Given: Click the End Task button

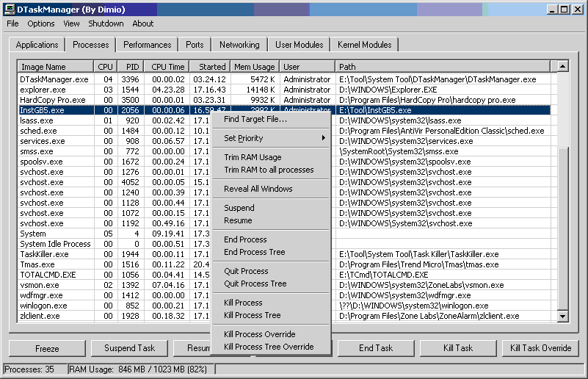Looking at the screenshot, I should 376,348.
